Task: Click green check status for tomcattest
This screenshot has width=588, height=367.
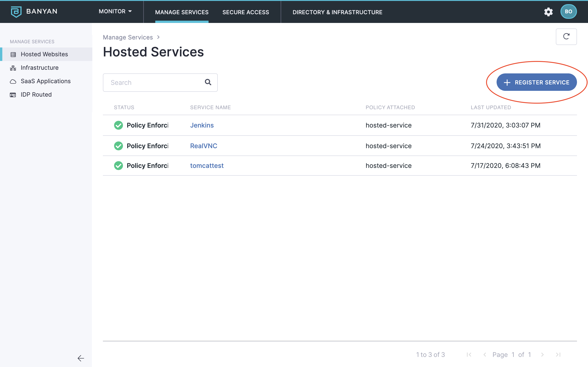Action: (118, 166)
